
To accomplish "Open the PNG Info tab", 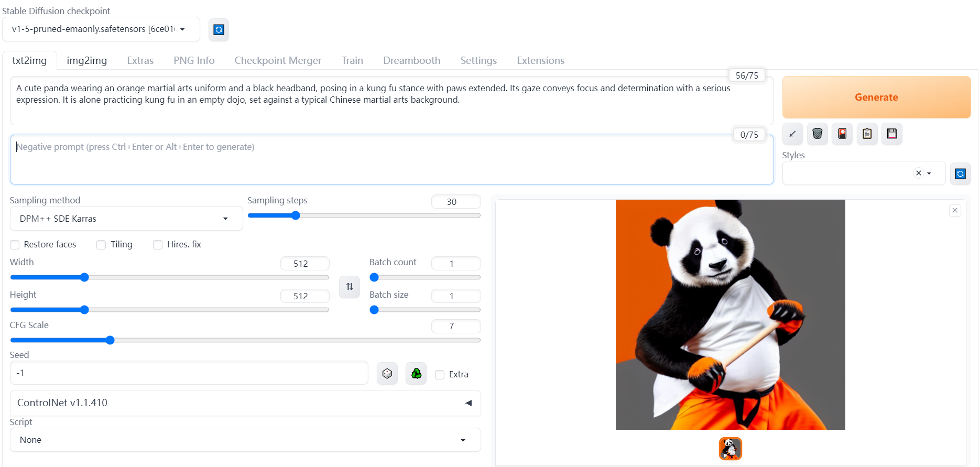I will point(194,60).
